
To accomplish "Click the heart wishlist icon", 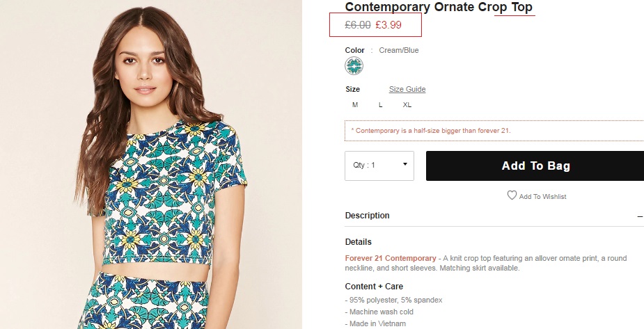I will coord(512,195).
